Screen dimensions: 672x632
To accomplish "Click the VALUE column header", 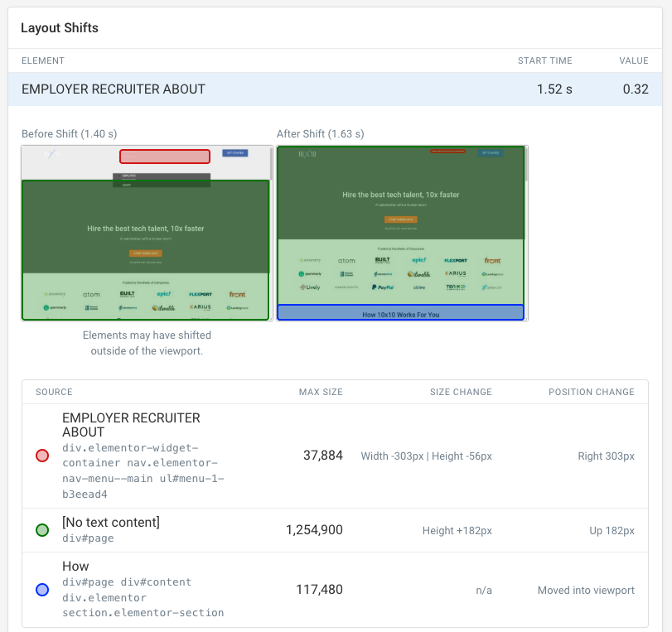I will [633, 60].
